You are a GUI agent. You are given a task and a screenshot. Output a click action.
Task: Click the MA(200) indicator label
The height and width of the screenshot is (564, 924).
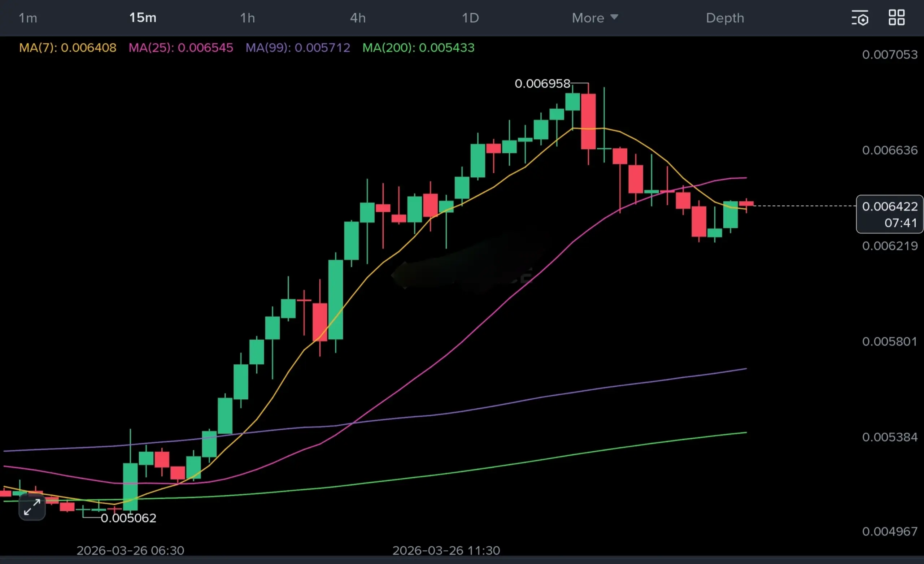(x=418, y=48)
